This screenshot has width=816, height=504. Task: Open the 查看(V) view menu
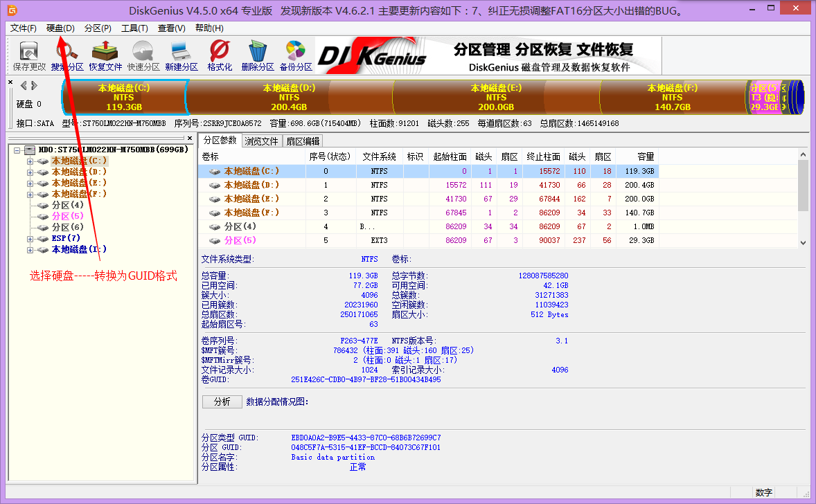point(172,28)
